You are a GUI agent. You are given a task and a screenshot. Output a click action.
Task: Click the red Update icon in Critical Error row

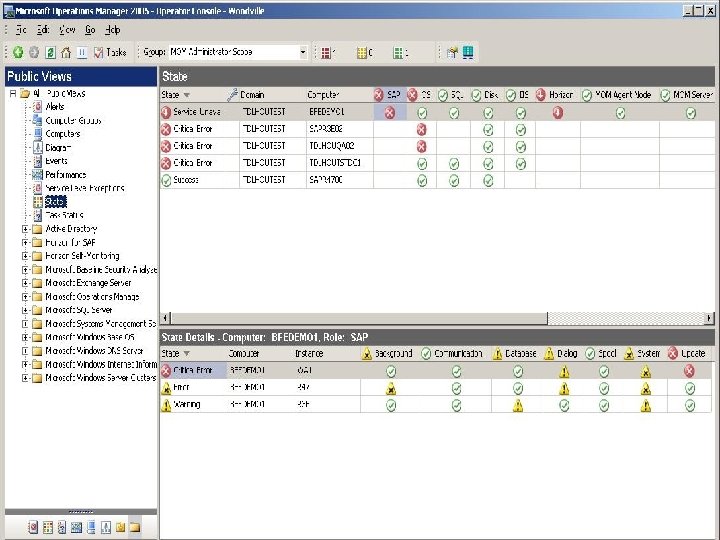pyautogui.click(x=689, y=371)
